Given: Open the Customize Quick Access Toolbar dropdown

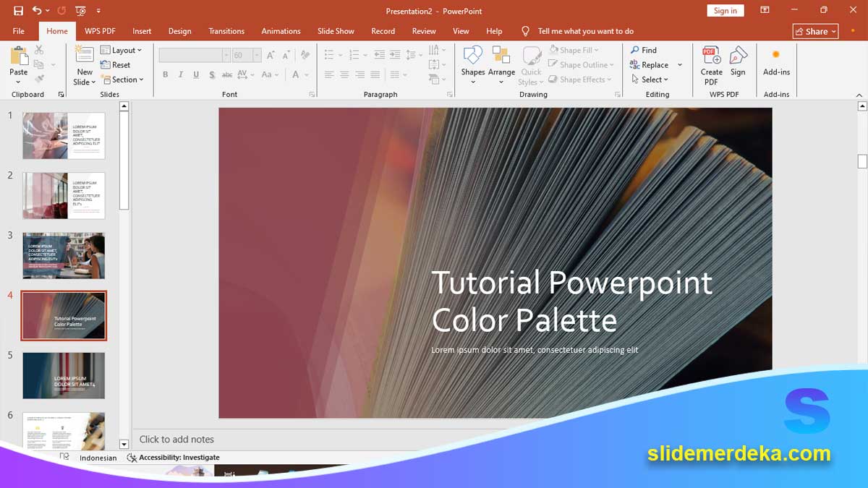Looking at the screenshot, I should (x=98, y=11).
